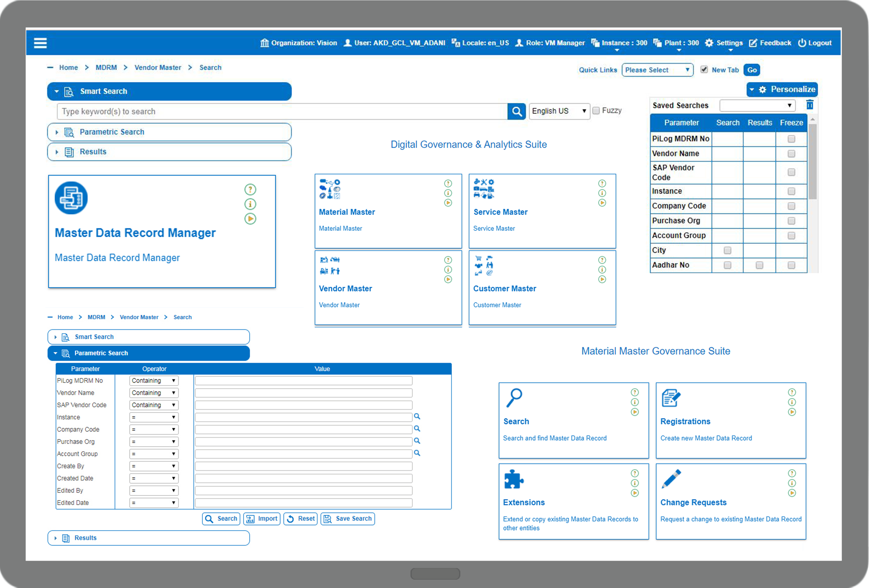Click the play icon on the Customer Master tile

(x=602, y=279)
